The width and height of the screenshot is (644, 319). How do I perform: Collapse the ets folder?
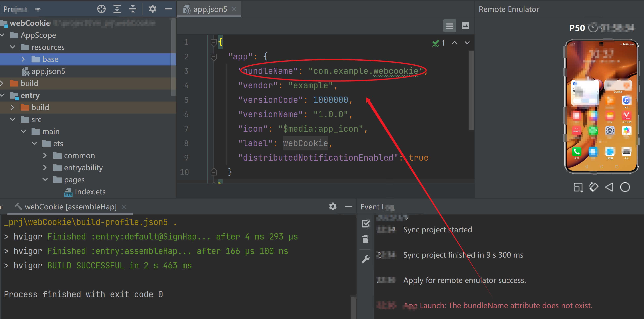point(34,143)
